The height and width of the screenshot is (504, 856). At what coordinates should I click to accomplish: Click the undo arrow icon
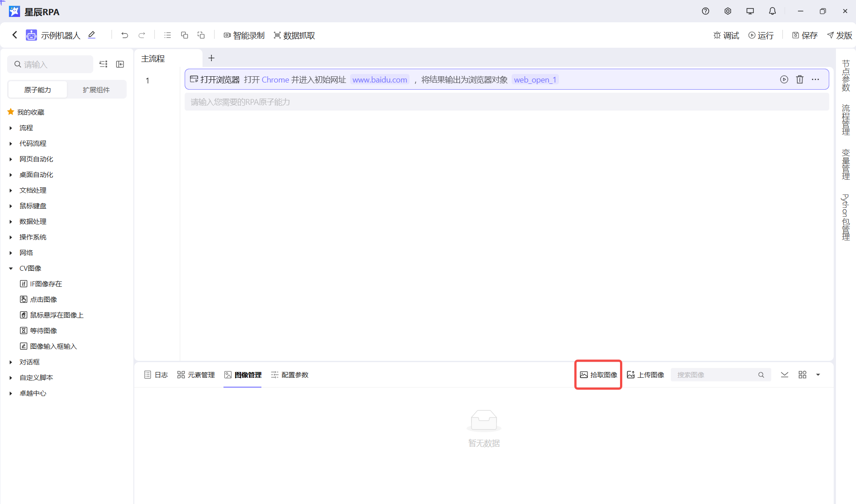124,35
